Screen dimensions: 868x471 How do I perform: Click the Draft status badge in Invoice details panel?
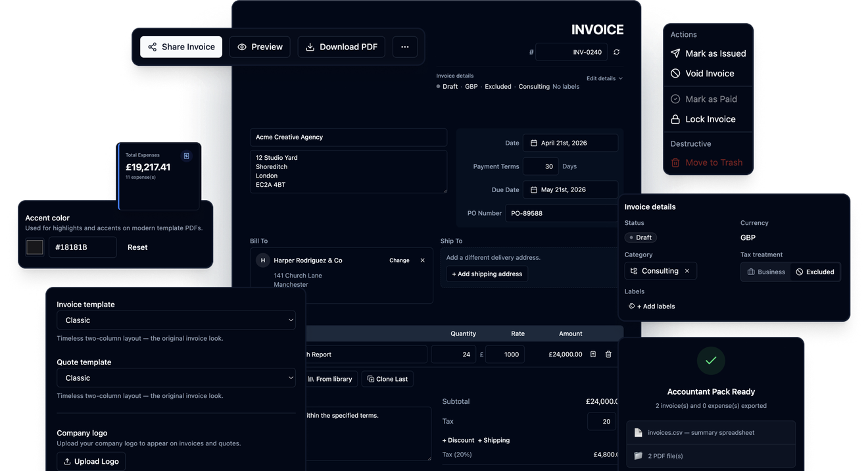pos(640,237)
